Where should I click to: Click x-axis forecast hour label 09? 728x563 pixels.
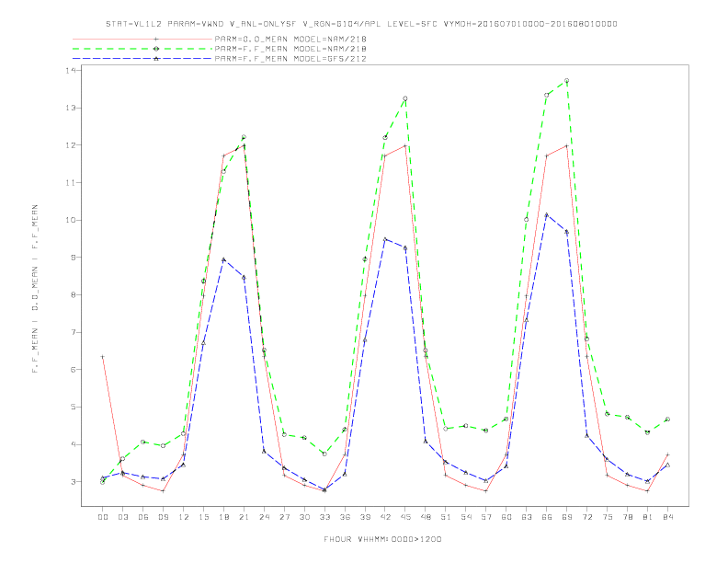click(x=163, y=517)
